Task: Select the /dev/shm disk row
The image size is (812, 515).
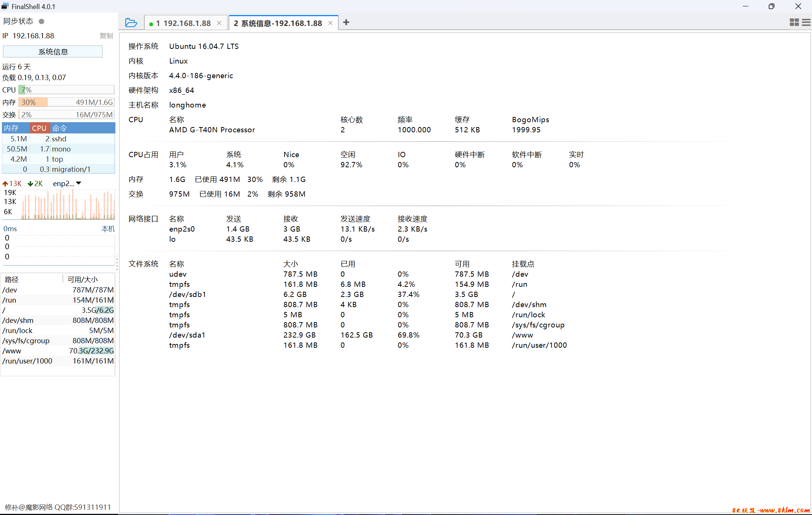Action: coord(58,320)
